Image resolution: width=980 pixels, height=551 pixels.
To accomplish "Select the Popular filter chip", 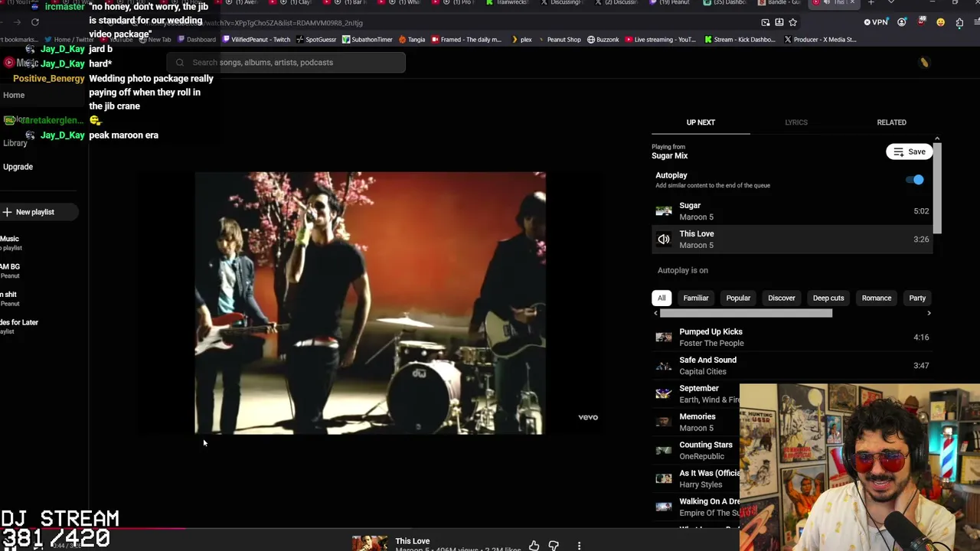I will (x=738, y=298).
